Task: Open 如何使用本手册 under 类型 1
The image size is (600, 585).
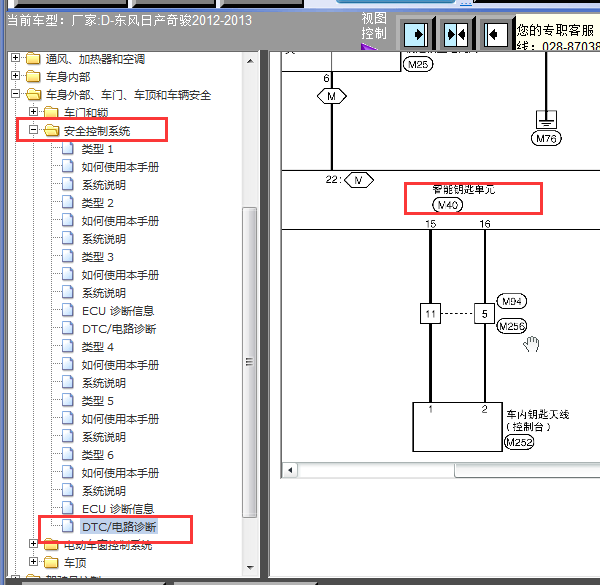Action: [120, 167]
